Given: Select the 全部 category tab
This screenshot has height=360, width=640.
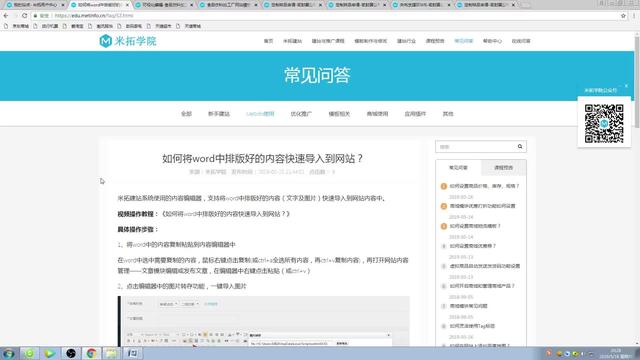Looking at the screenshot, I should pos(186,114).
